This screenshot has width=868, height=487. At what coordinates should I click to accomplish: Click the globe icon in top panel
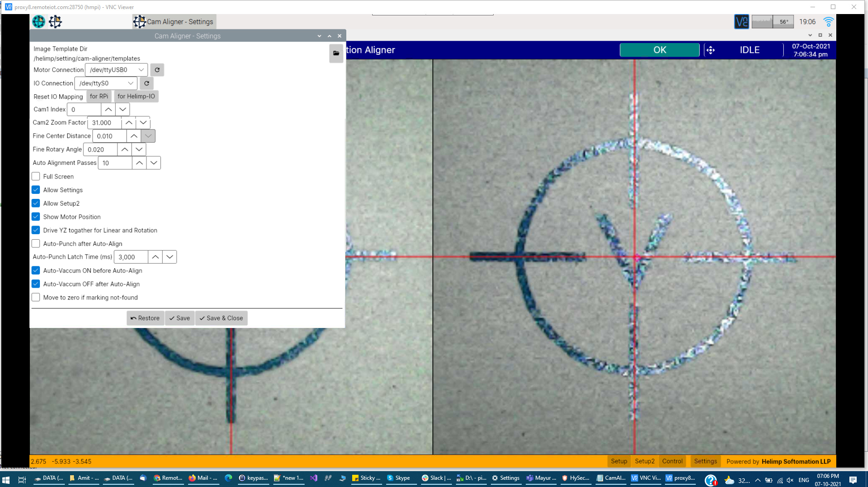coord(39,22)
